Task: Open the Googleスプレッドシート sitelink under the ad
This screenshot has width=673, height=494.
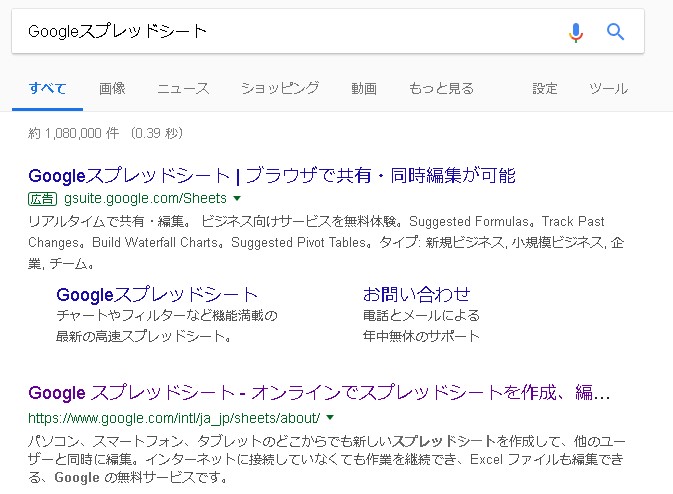Action: tap(157, 294)
